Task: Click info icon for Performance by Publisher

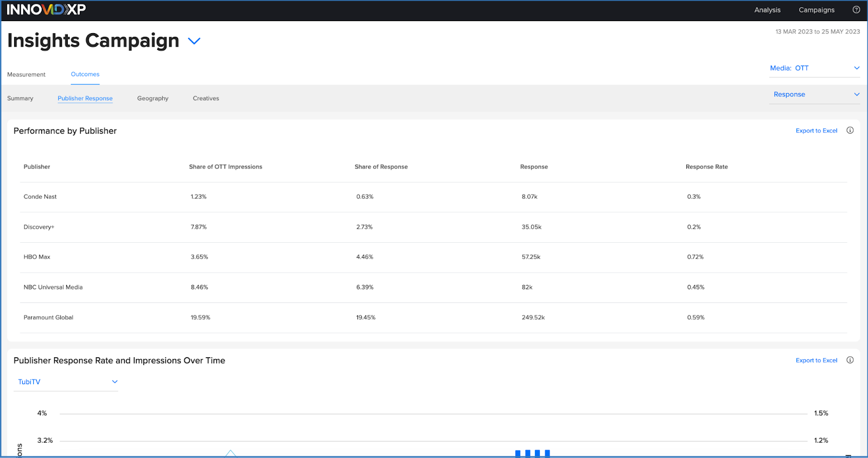Action: pos(850,130)
